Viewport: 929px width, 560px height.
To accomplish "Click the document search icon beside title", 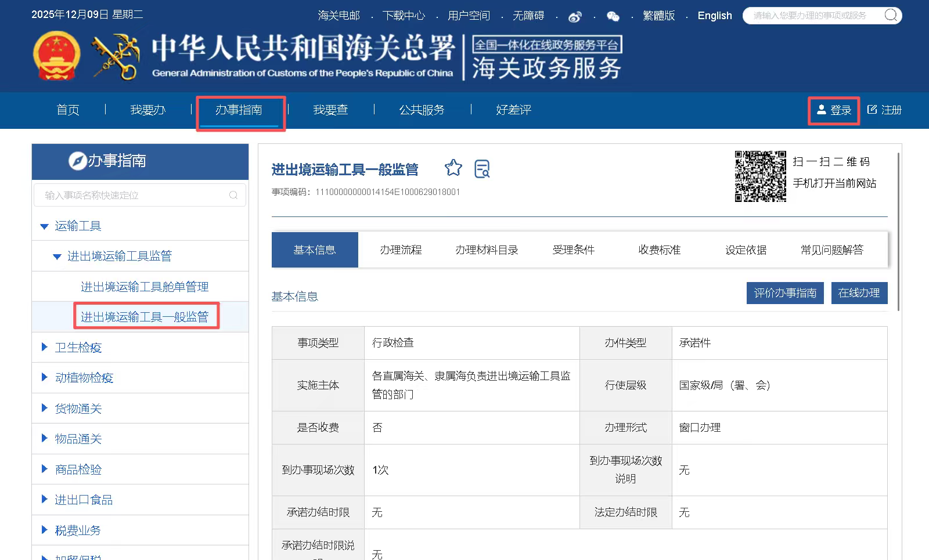I will point(482,169).
